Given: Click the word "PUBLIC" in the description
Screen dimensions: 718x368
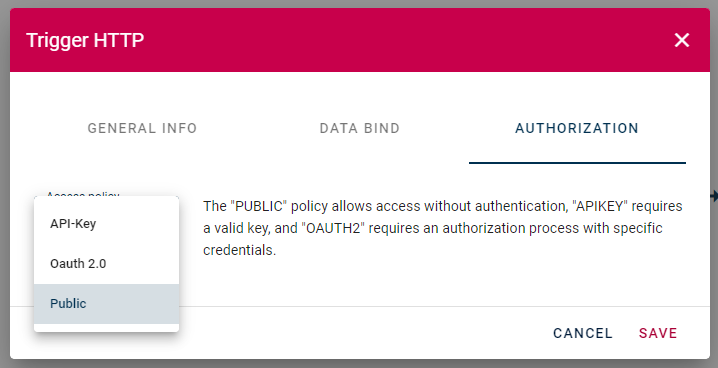Looking at the screenshot, I should click(259, 206).
